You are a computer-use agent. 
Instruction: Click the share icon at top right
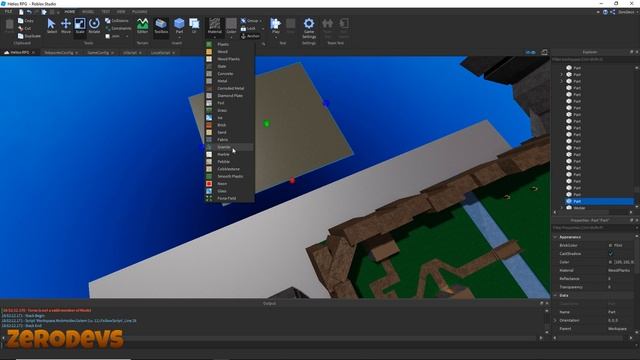point(613,12)
